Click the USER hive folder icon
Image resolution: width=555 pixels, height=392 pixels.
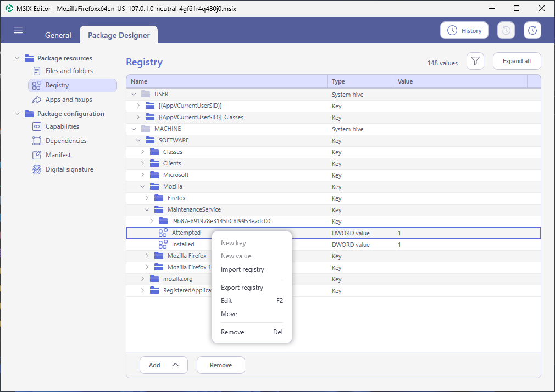coord(146,94)
